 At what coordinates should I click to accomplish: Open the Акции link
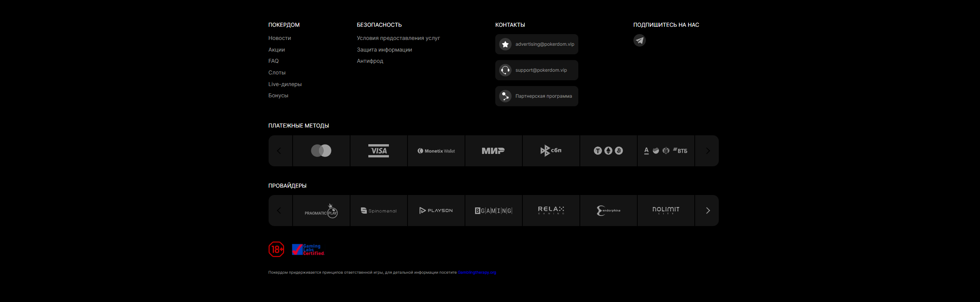click(276, 50)
